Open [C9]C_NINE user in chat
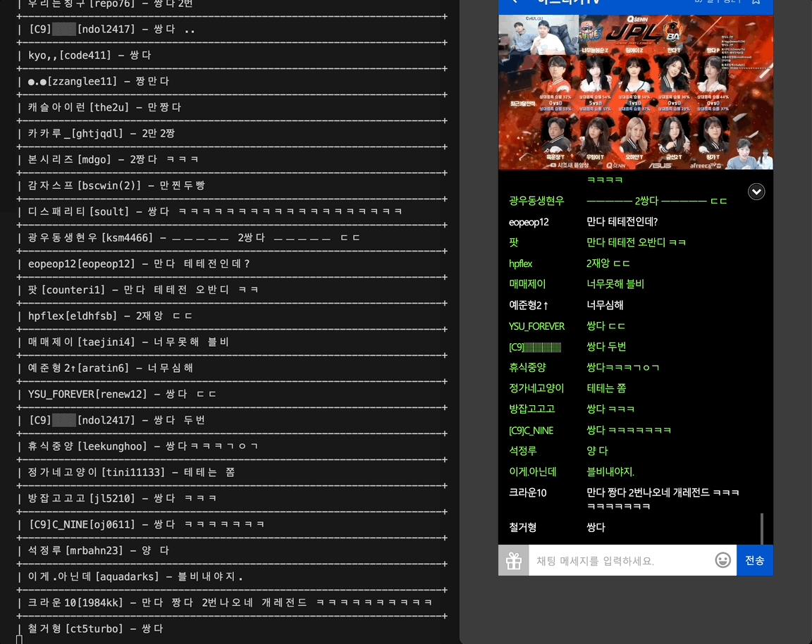This screenshot has width=812, height=644. (x=531, y=431)
